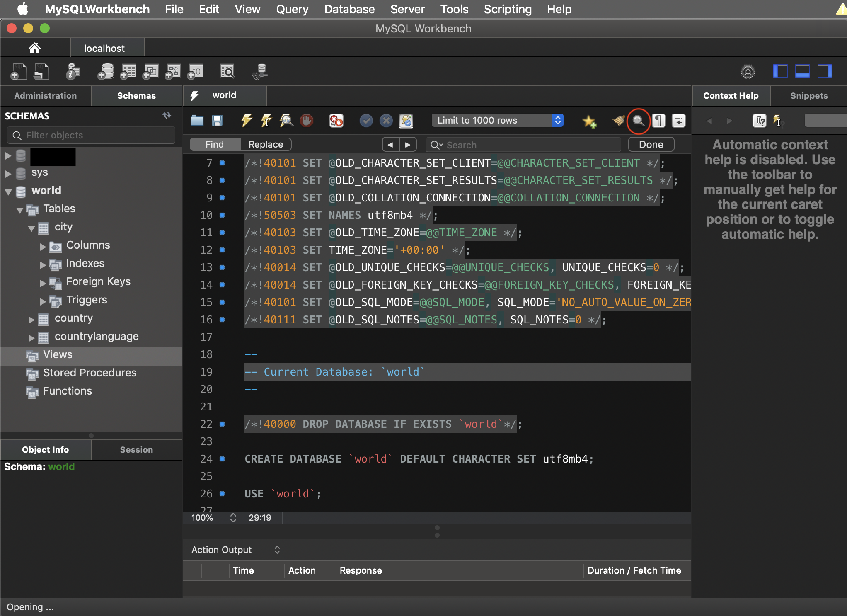This screenshot has width=847, height=616.
Task: Select the Replace mode button
Action: pos(266,144)
